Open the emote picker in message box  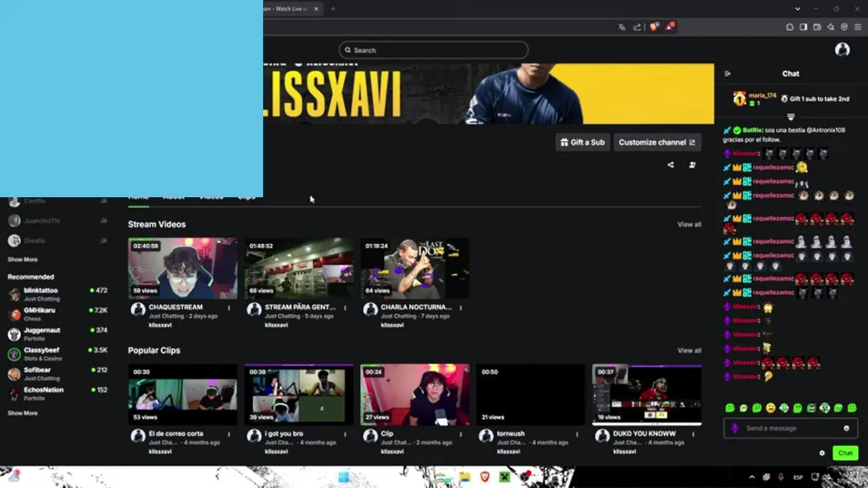point(846,428)
